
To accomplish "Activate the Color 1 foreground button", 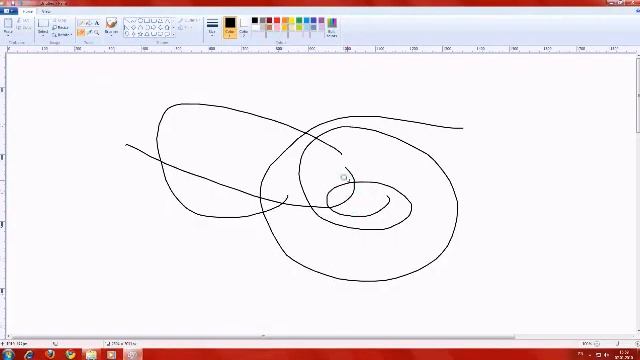I will (x=230, y=27).
